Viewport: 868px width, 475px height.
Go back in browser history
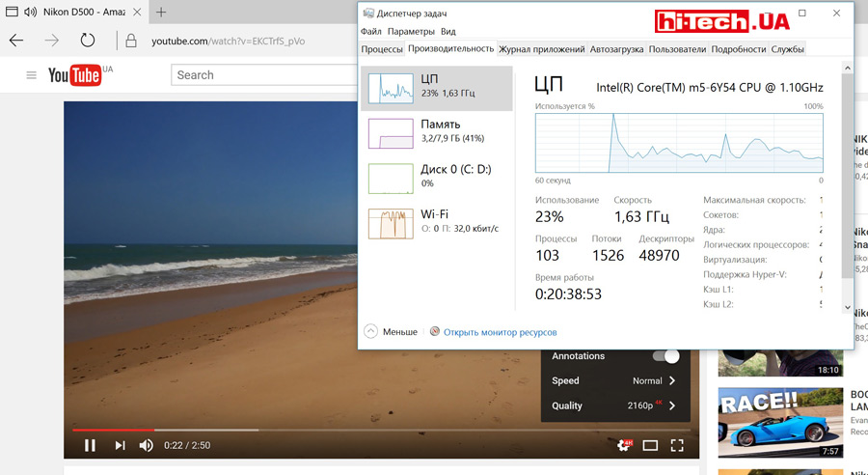coord(16,41)
